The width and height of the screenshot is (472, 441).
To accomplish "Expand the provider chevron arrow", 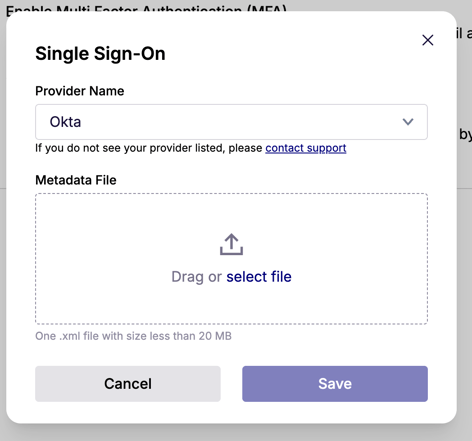I will (408, 122).
